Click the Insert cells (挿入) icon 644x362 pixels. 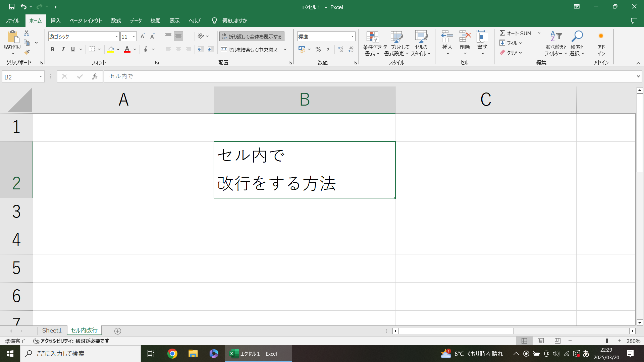coord(447,36)
